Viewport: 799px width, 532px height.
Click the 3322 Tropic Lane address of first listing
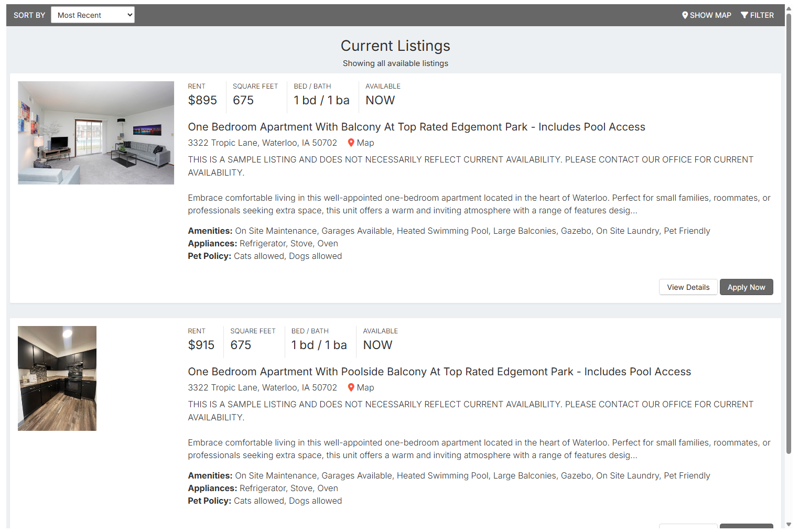coord(262,143)
